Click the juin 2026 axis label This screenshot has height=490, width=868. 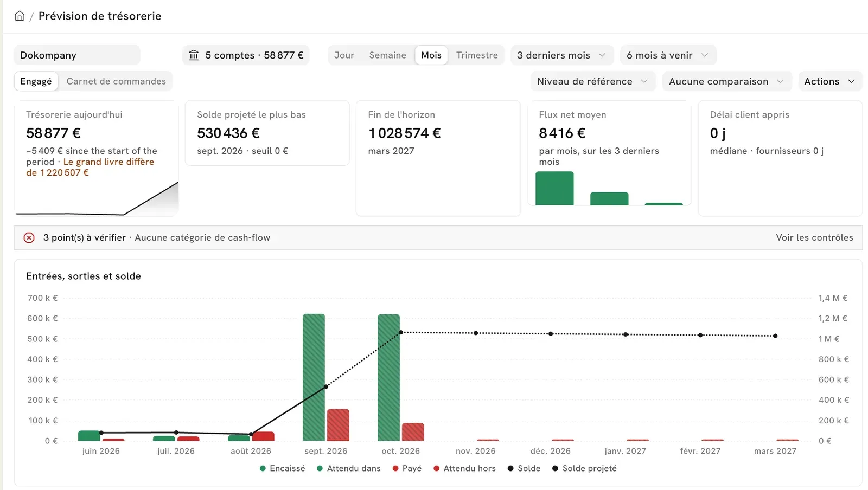(x=101, y=451)
